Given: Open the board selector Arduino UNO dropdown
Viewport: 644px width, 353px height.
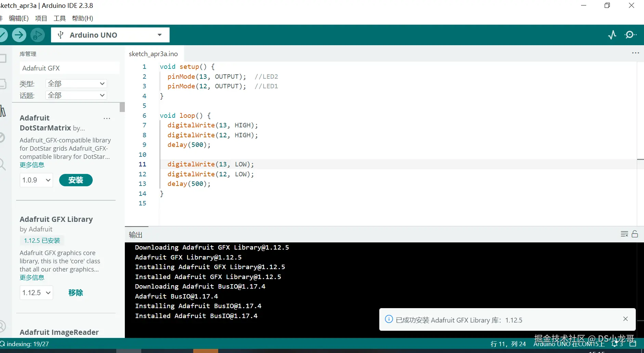Looking at the screenshot, I should click(110, 35).
